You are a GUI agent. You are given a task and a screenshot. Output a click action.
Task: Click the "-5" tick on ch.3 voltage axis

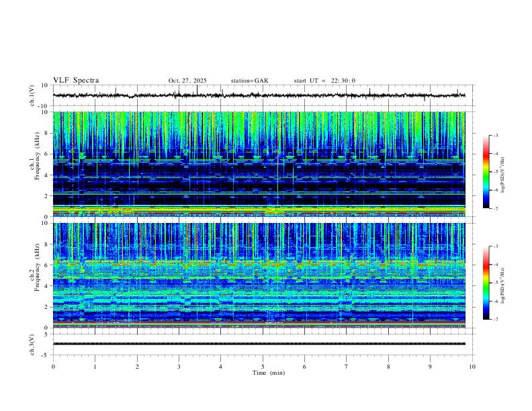pos(46,355)
